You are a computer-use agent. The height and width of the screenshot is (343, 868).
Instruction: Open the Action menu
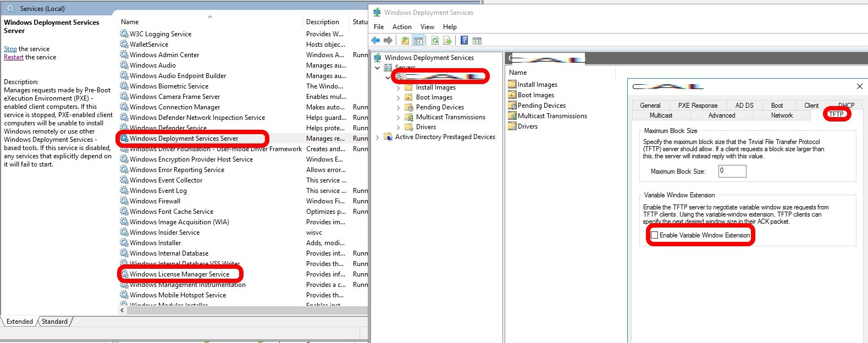coord(401,27)
